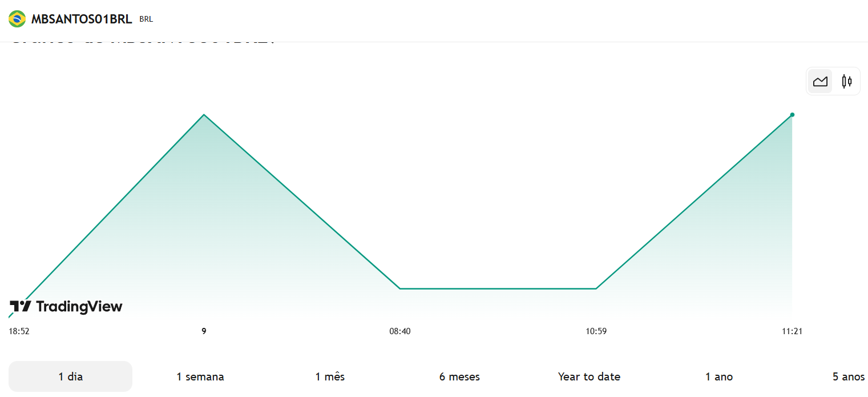The height and width of the screenshot is (397, 868).
Task: Click the day 9 axis label
Action: pyautogui.click(x=204, y=331)
